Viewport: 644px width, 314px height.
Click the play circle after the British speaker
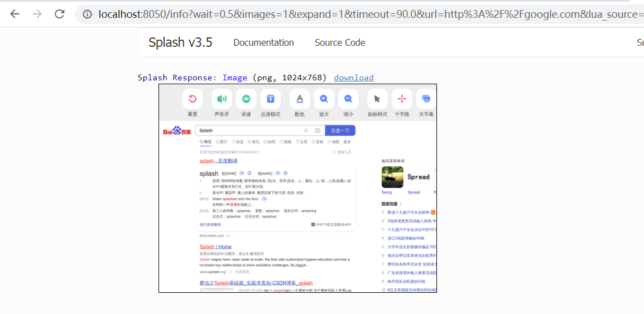pyautogui.click(x=249, y=173)
